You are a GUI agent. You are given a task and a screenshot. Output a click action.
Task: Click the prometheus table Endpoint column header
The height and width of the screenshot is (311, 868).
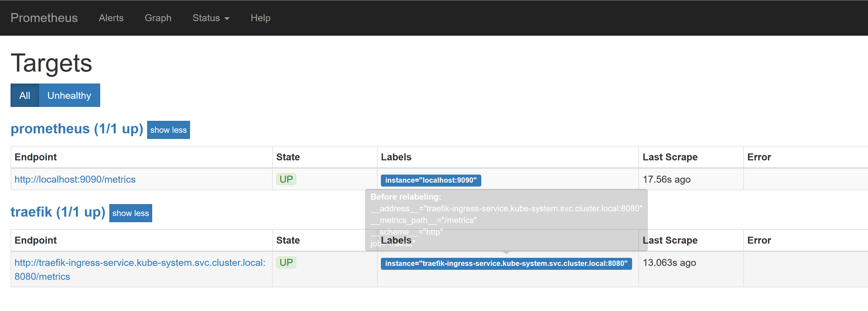35,157
